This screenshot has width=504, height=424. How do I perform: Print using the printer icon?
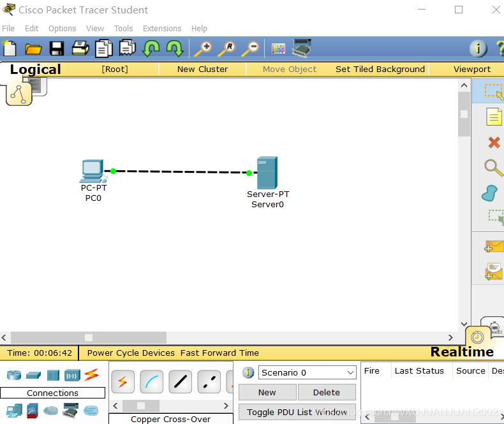click(x=80, y=48)
